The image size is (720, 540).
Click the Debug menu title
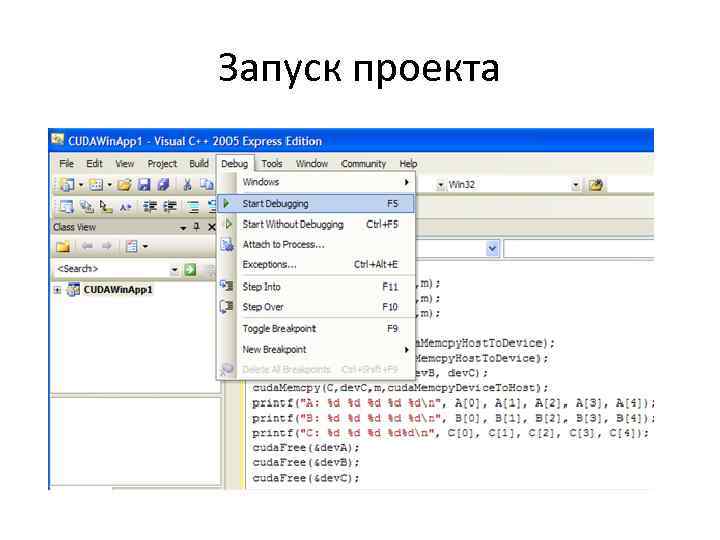[234, 163]
